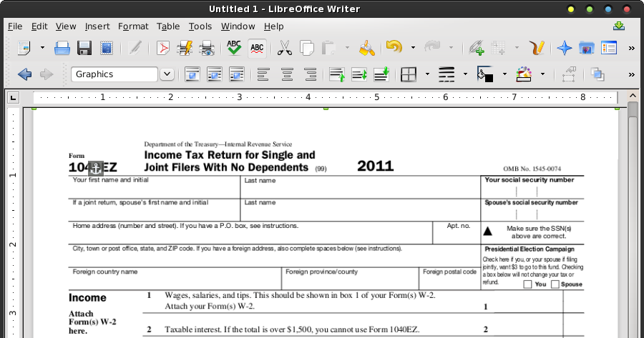Image resolution: width=644 pixels, height=338 pixels.
Task: Align image to top
Action: (337, 74)
